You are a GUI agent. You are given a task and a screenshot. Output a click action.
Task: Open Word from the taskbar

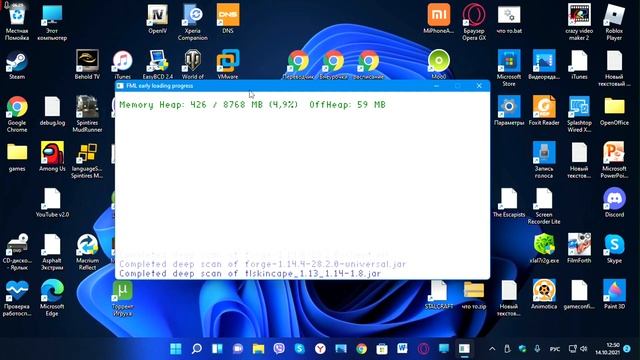[x=402, y=349]
